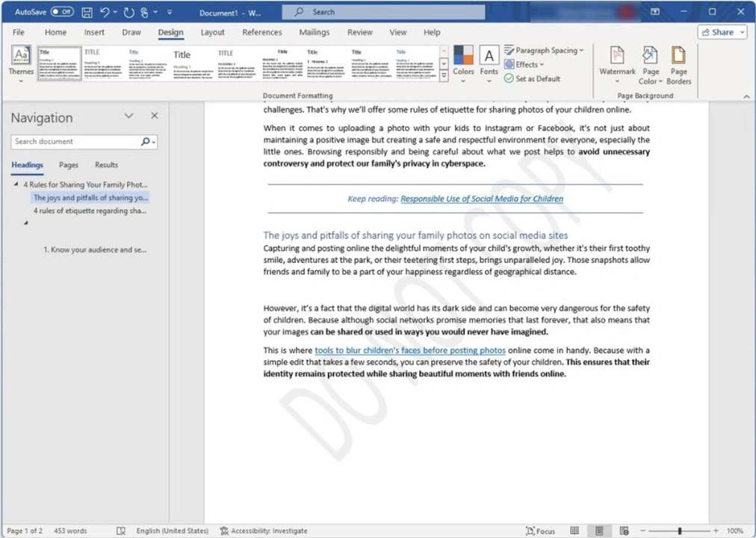Click the zoom slider handle
The height and width of the screenshot is (538, 756).
pyautogui.click(x=679, y=531)
